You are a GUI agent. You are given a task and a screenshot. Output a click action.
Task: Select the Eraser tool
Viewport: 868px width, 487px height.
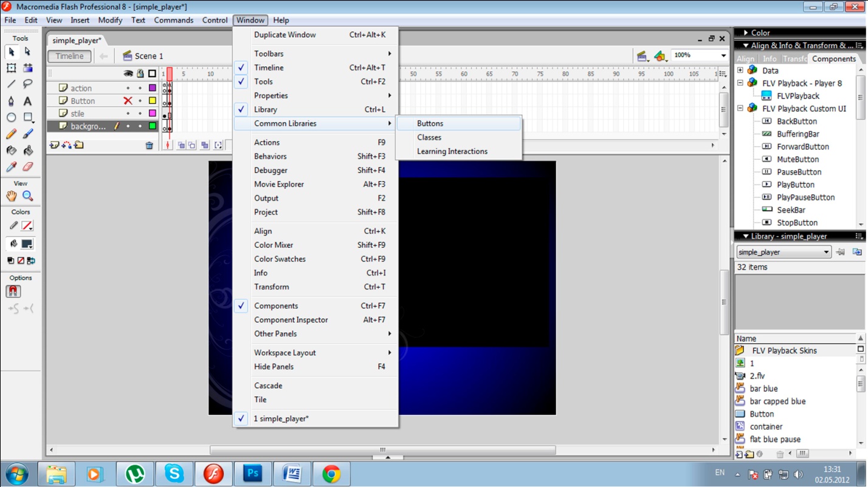click(27, 166)
